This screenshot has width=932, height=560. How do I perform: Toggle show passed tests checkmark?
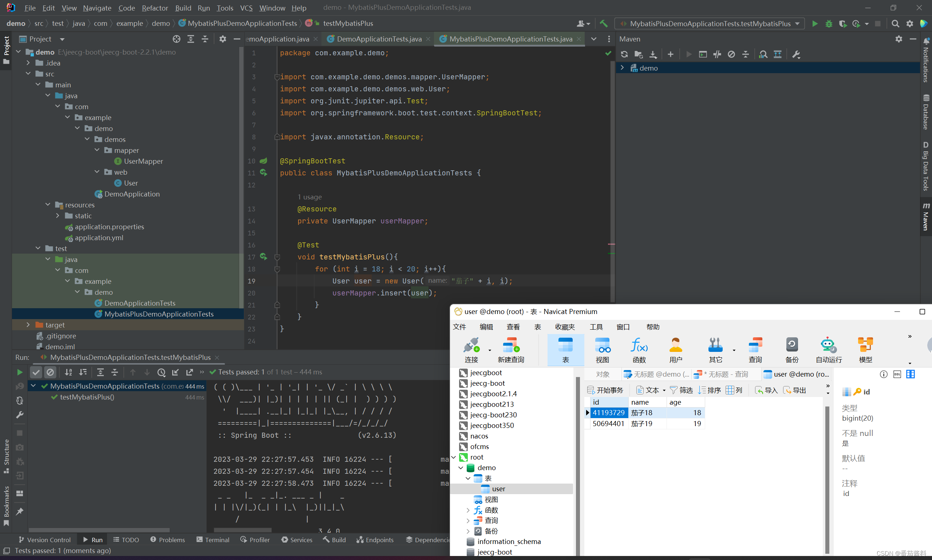point(36,373)
